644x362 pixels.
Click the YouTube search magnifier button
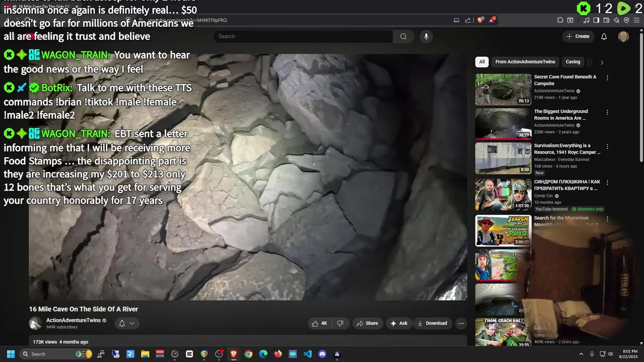click(403, 36)
